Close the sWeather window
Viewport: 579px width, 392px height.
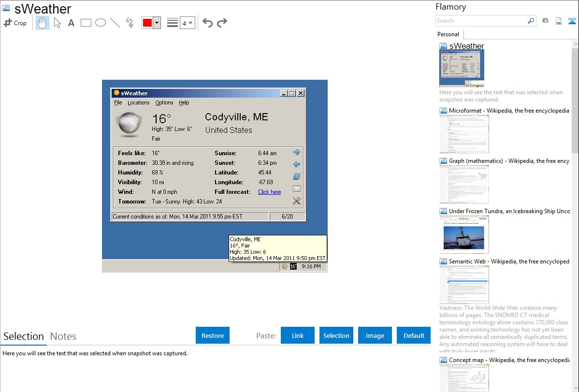[x=301, y=93]
